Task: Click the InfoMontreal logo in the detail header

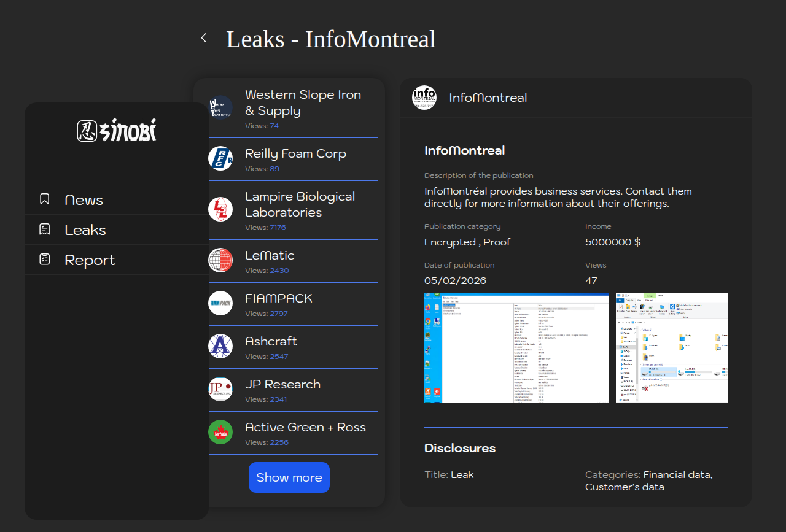Action: pyautogui.click(x=424, y=98)
